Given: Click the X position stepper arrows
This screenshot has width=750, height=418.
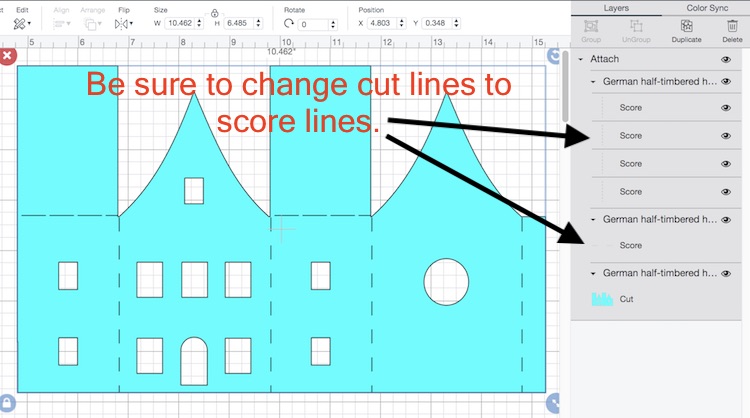Looking at the screenshot, I should pos(402,23).
